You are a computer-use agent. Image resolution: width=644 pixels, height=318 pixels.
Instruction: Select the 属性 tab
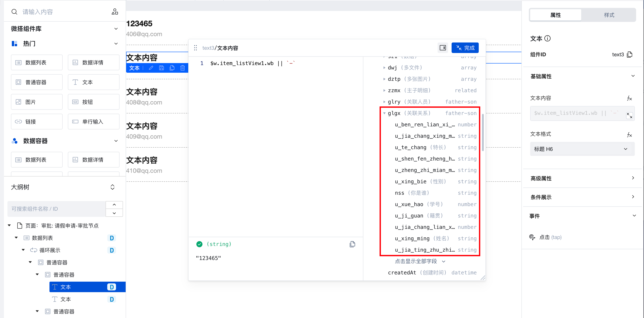[555, 15]
